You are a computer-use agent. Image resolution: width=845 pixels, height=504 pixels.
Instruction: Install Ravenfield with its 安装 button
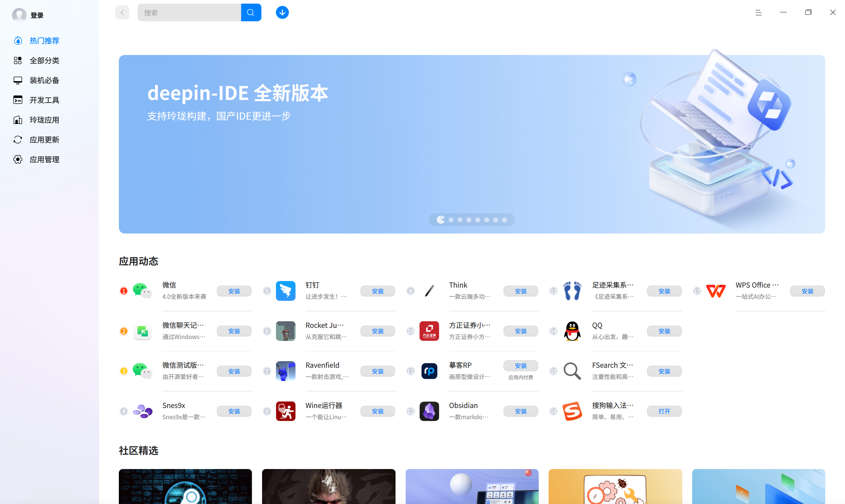coord(378,371)
